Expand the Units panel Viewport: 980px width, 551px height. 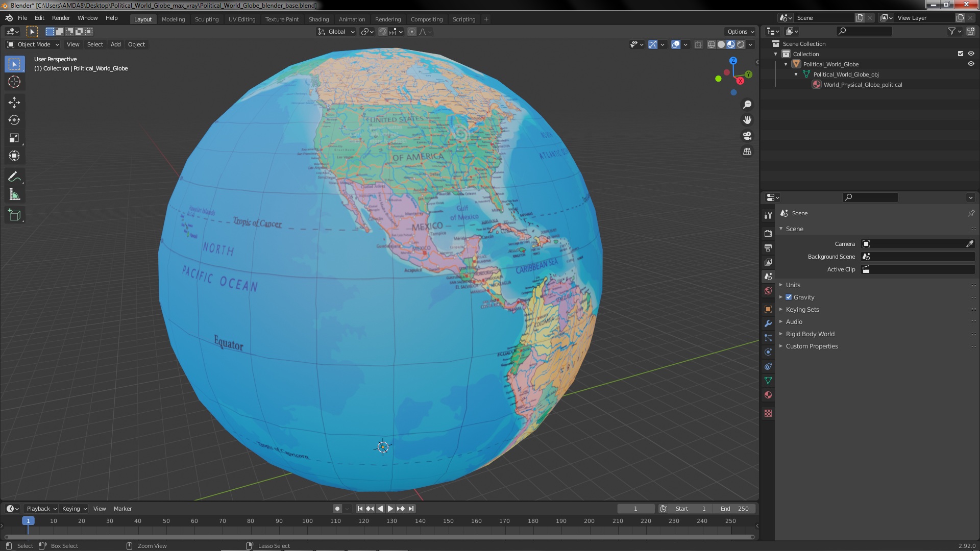[793, 285]
